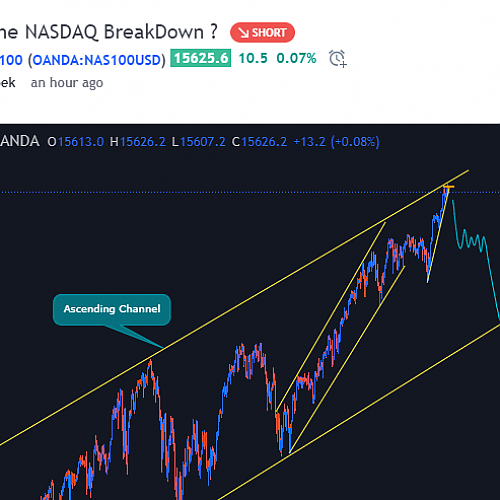Select the Ascending Channel callout label

click(x=112, y=309)
